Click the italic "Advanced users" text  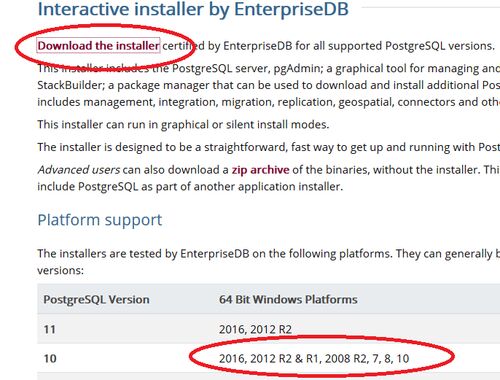(79, 170)
